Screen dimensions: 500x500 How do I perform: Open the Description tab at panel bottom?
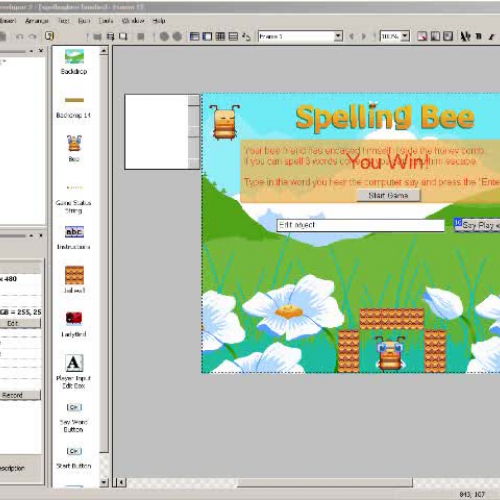pyautogui.click(x=12, y=468)
